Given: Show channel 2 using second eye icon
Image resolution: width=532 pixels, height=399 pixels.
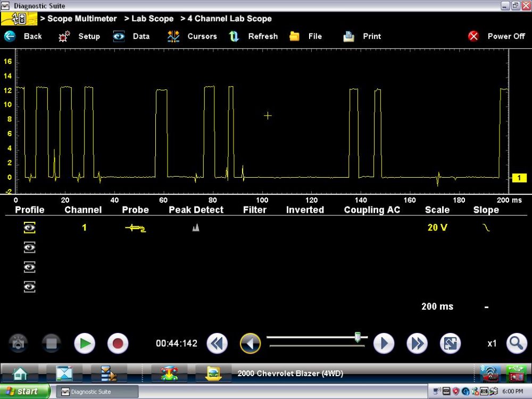Looking at the screenshot, I should pyautogui.click(x=30, y=247).
